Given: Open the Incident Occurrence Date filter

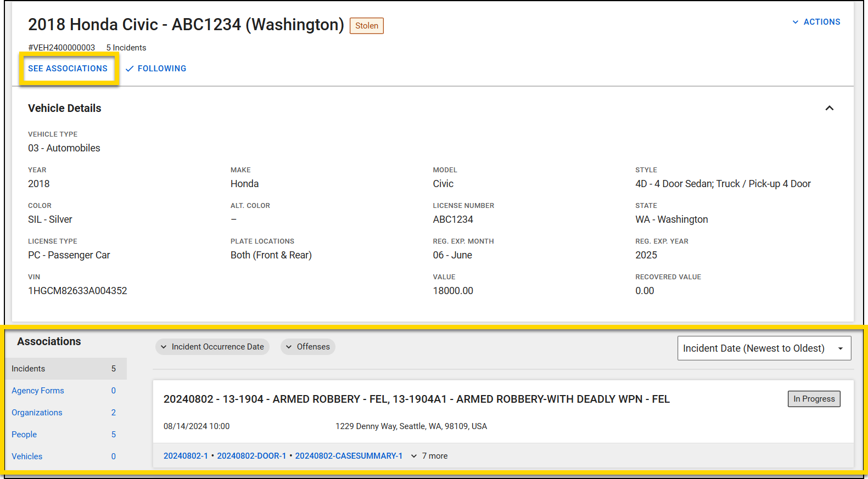Looking at the screenshot, I should click(212, 347).
